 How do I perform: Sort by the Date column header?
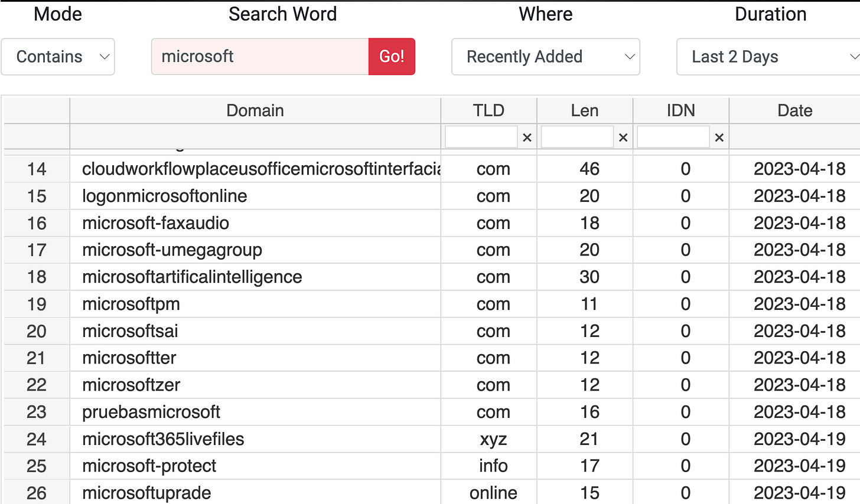pyautogui.click(x=794, y=110)
